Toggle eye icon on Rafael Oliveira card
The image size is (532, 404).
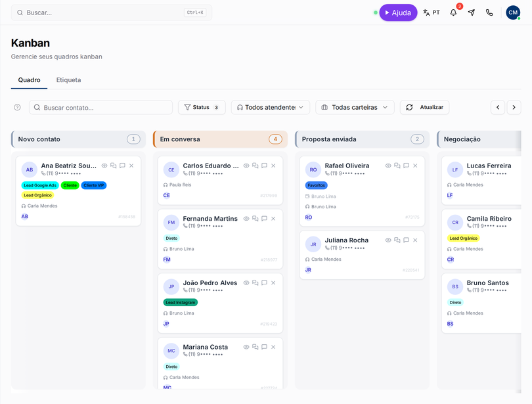388,166
